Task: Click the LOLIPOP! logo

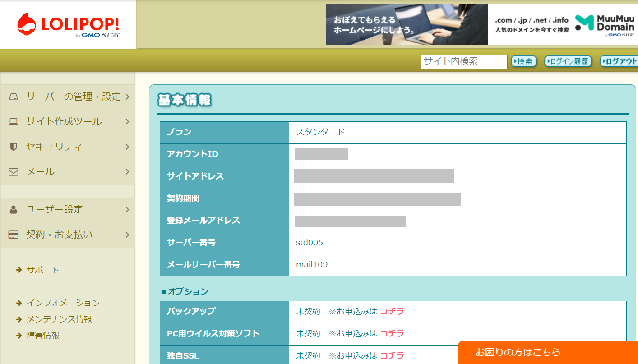Action: [68, 25]
